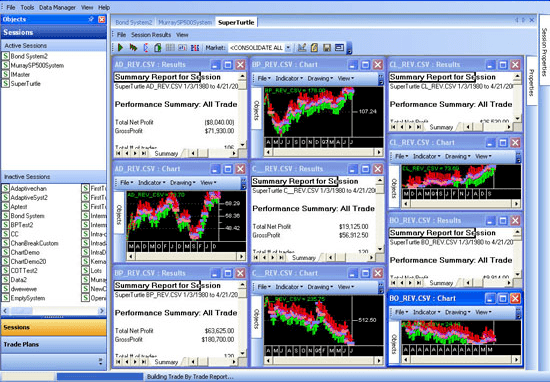Open the Data Manager menu

click(57, 7)
